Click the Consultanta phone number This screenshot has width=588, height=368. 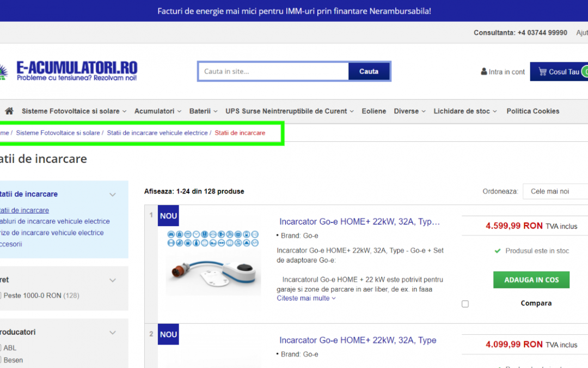click(x=542, y=33)
